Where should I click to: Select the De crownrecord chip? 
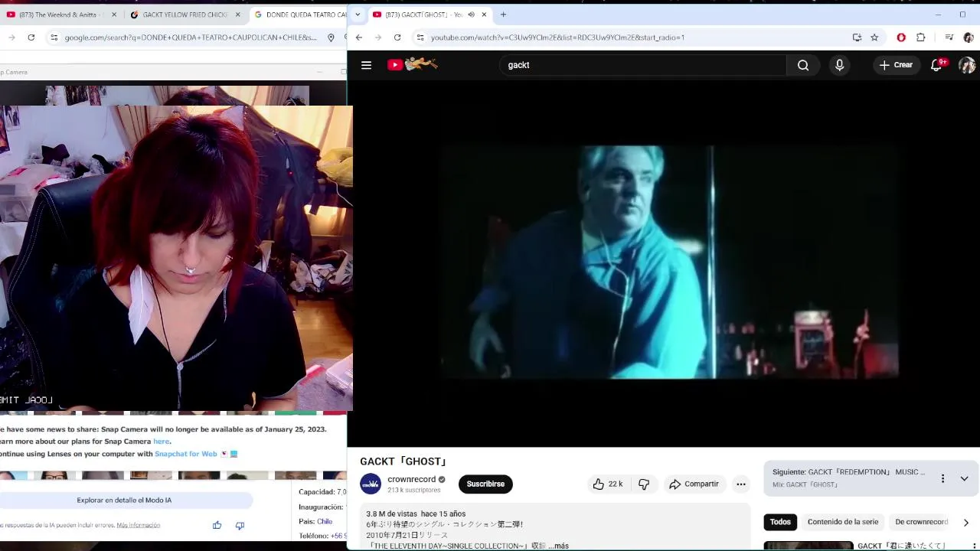tap(921, 522)
